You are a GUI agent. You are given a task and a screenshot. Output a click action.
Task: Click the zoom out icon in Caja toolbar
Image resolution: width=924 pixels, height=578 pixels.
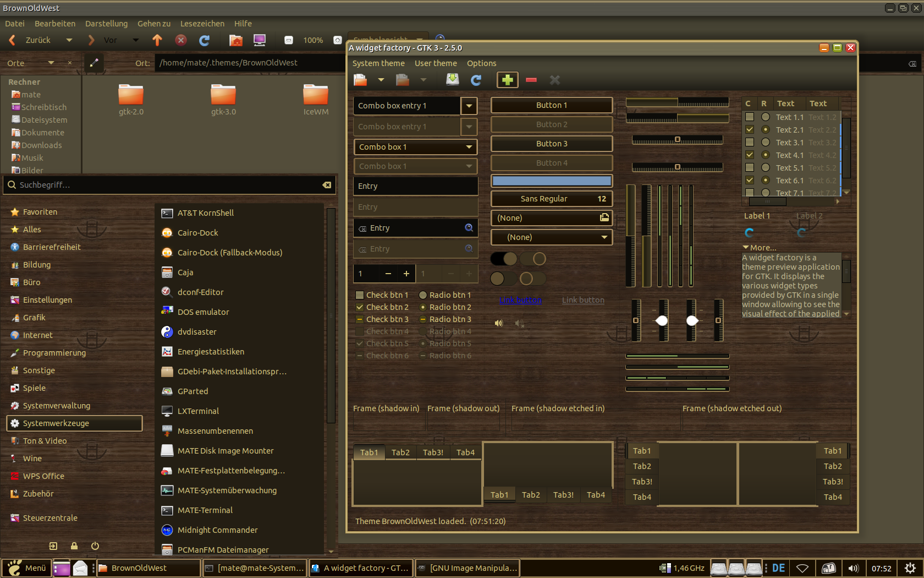288,40
